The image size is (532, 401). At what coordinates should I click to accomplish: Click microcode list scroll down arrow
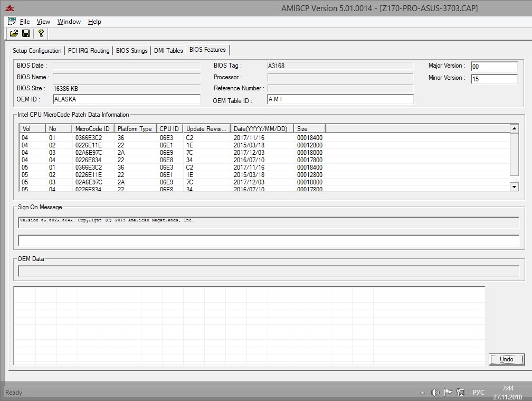pos(515,186)
